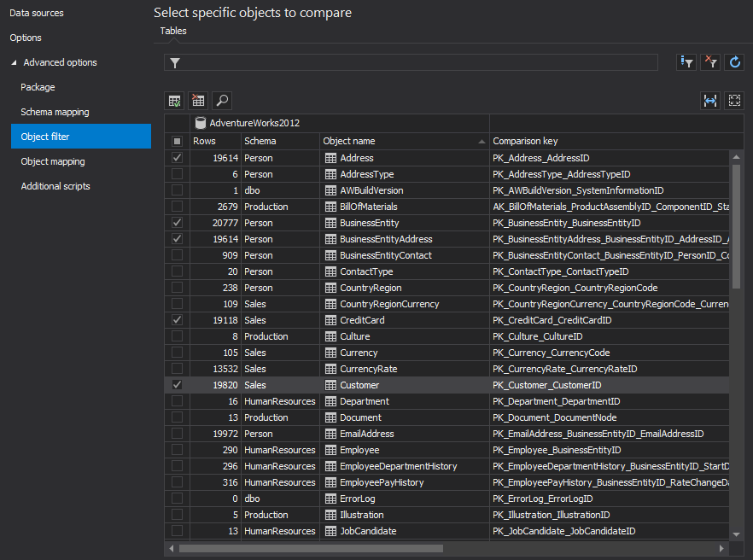Enable the BillOfMaterials table checkbox
Viewport: 753px width, 560px height.
pos(177,207)
